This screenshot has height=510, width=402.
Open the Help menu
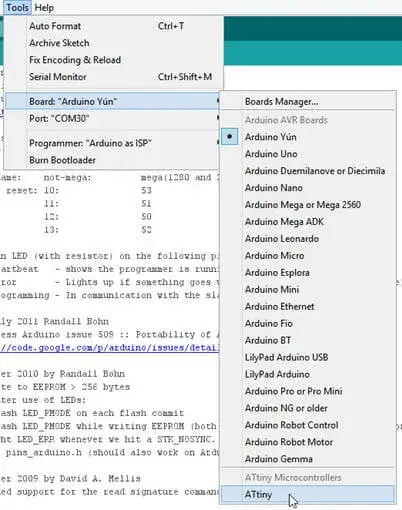[44, 7]
